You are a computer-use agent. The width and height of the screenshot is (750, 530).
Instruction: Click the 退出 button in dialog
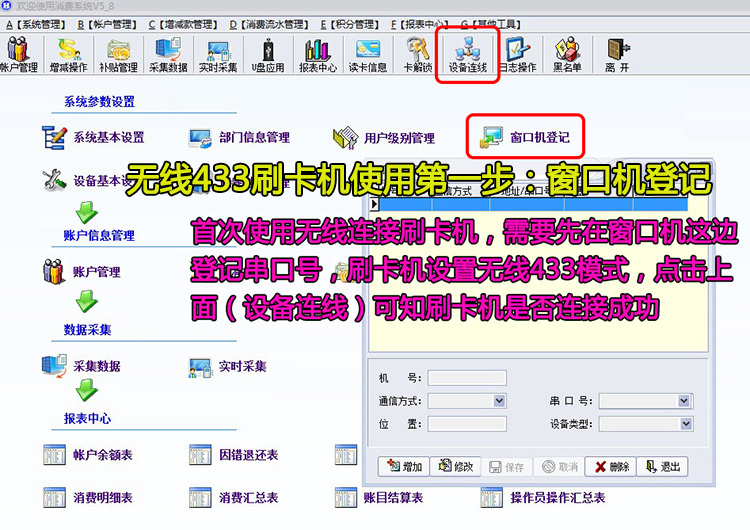coord(661,467)
